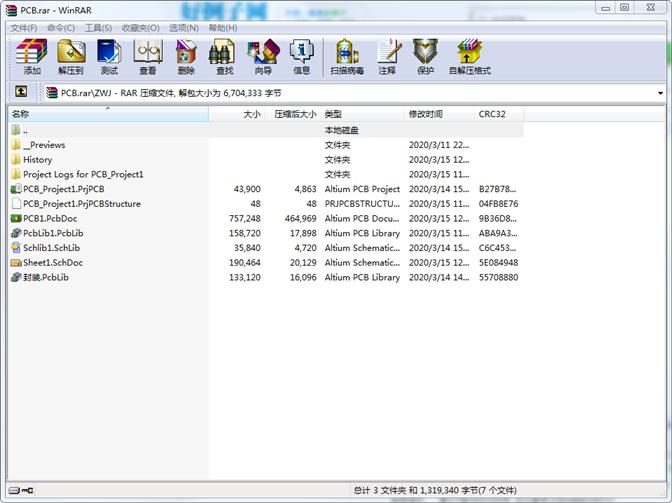Open the 文件(F) menu
672x503 pixels.
tap(24, 28)
